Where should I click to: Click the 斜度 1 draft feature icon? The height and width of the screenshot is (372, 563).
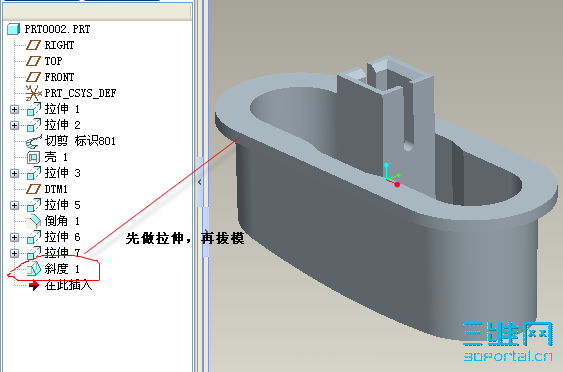pos(34,269)
